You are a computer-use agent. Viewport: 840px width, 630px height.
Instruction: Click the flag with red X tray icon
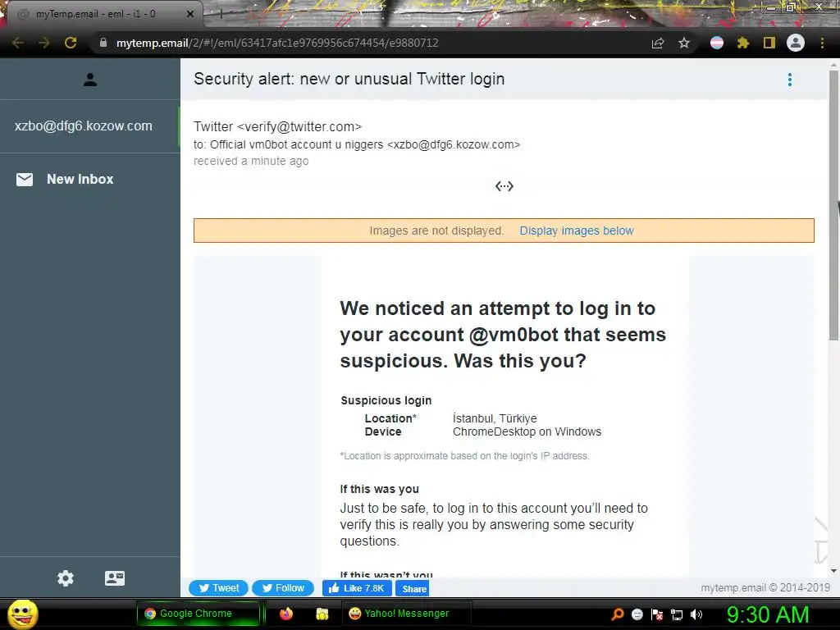657,614
